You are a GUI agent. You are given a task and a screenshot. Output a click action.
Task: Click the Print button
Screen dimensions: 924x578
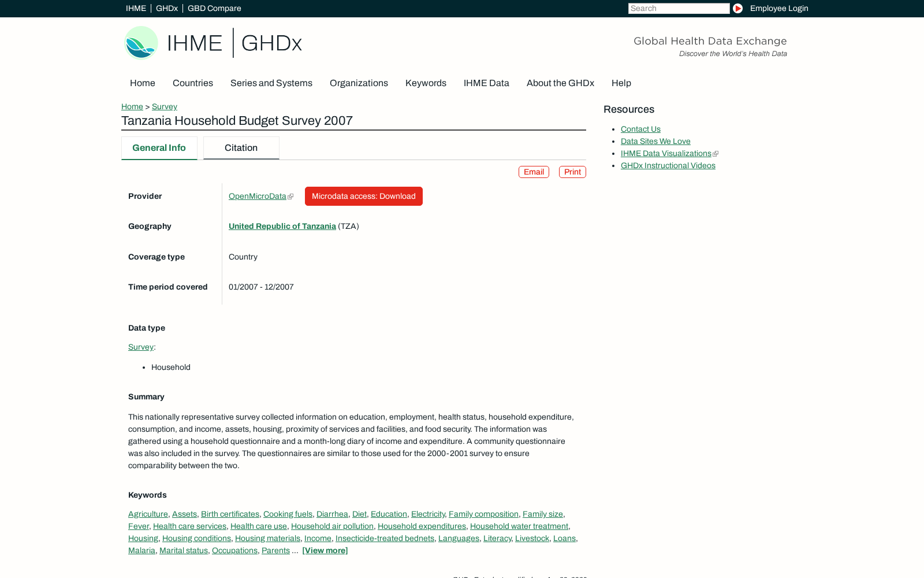click(572, 172)
